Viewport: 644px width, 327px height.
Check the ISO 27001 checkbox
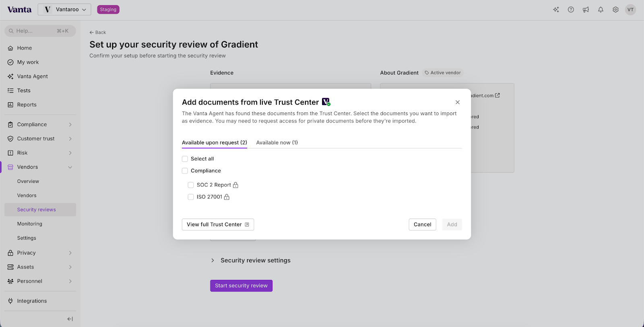point(191,197)
